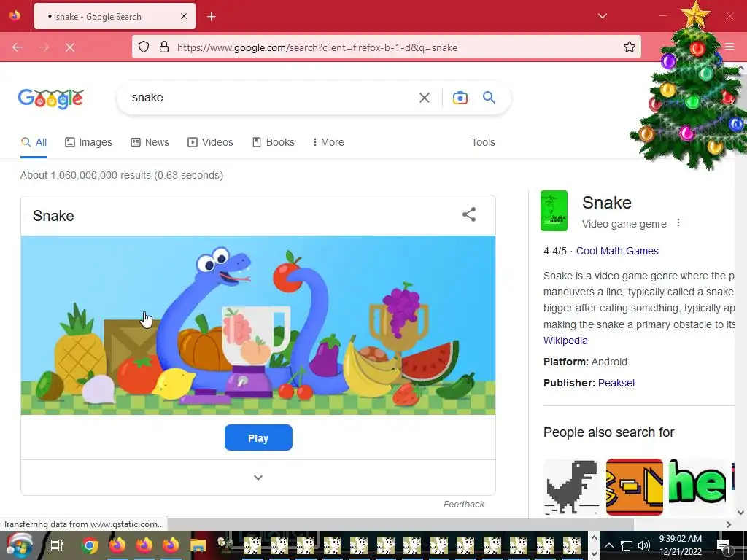Viewport: 747px width, 560px height.
Task: Click the Firefox logo in the title bar
Action: [15, 16]
